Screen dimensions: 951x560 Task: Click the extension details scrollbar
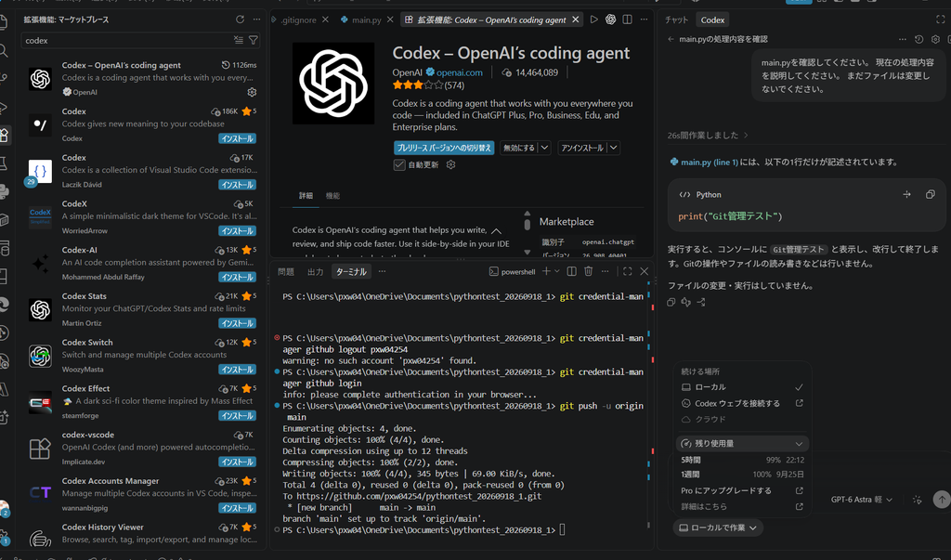tap(528, 224)
